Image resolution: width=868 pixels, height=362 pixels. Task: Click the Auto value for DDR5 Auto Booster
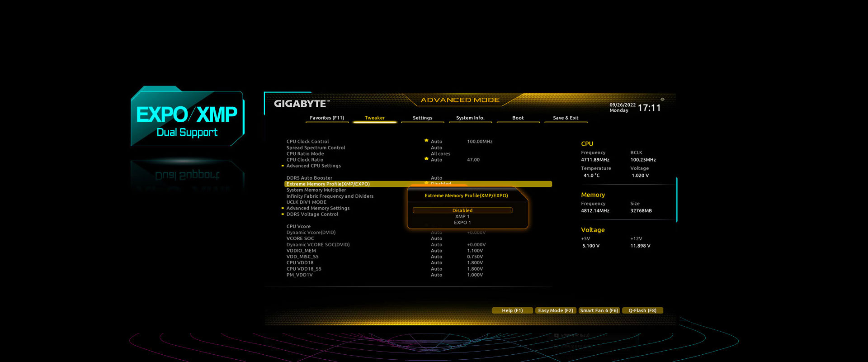pyautogui.click(x=436, y=178)
